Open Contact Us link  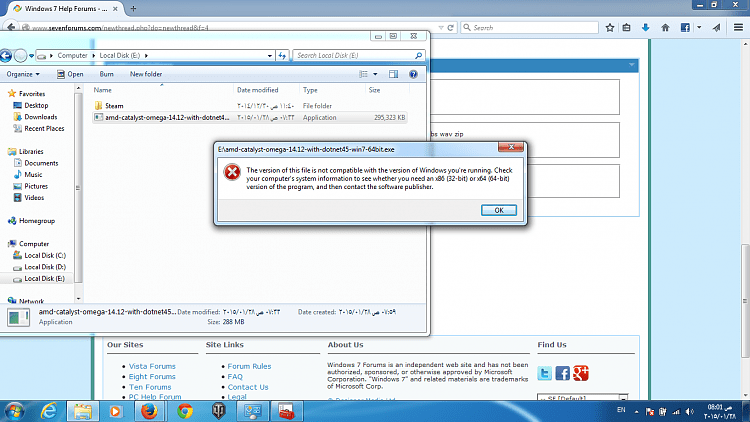click(248, 387)
